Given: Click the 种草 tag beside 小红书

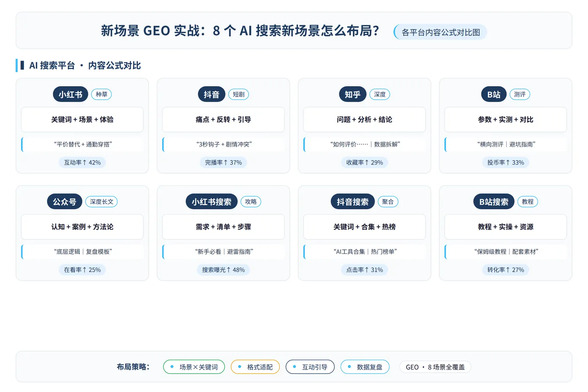Looking at the screenshot, I should coord(102,95).
